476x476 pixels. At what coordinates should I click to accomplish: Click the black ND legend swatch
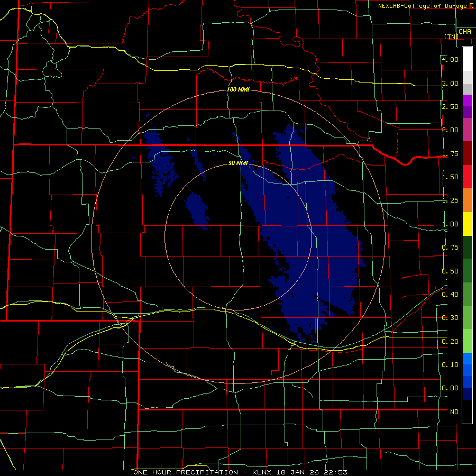(467, 411)
